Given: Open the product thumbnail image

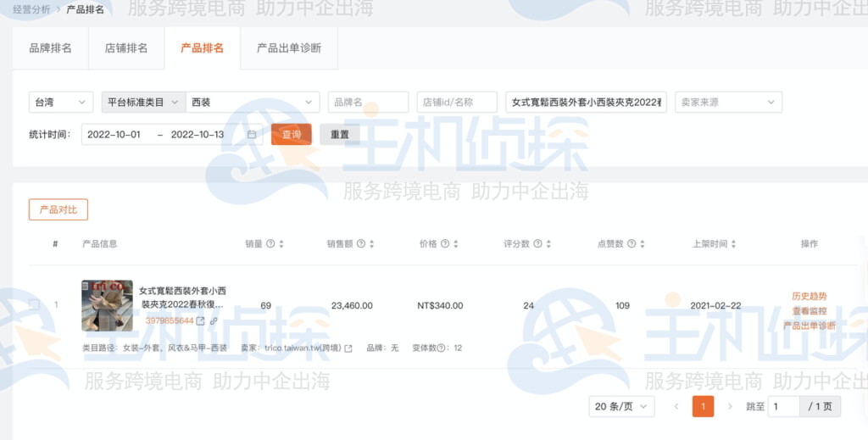Looking at the screenshot, I should (107, 305).
